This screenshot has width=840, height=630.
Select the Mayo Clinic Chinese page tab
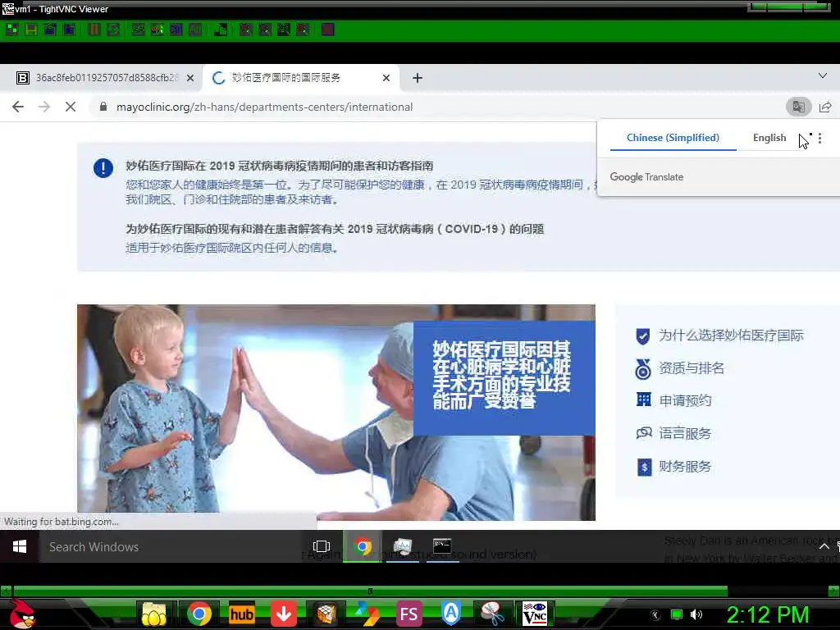tap(300, 78)
